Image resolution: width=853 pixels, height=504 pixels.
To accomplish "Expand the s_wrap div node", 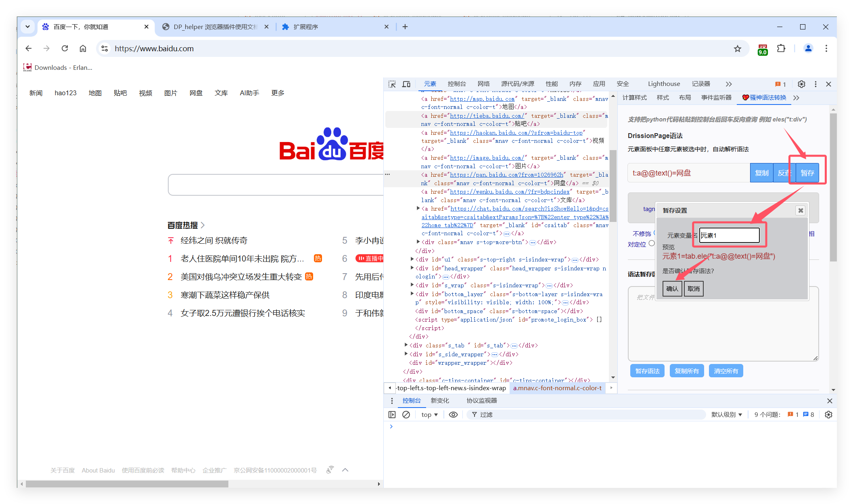I will pyautogui.click(x=412, y=285).
